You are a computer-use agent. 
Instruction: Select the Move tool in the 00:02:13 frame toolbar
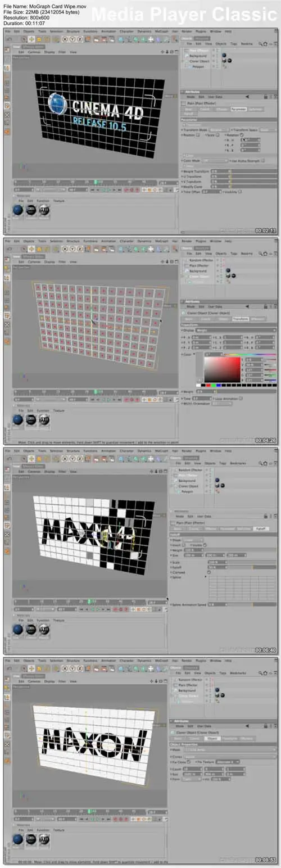pyautogui.click(x=31, y=39)
